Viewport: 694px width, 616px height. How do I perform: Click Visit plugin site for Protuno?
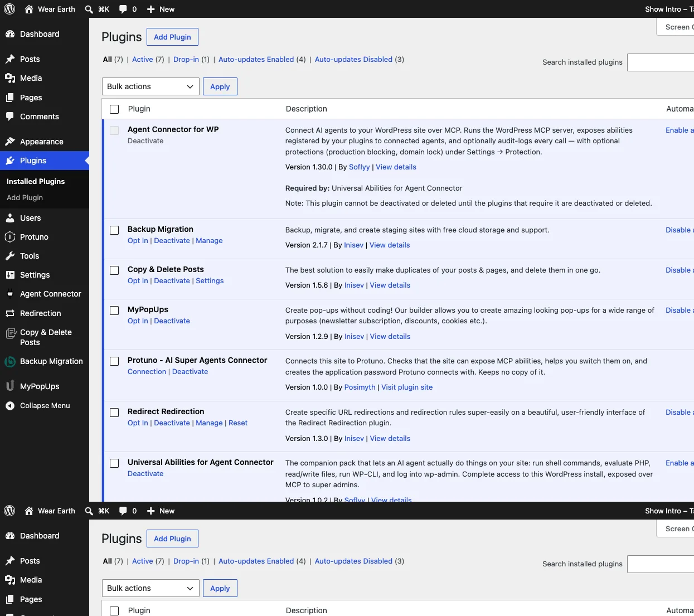pos(407,387)
